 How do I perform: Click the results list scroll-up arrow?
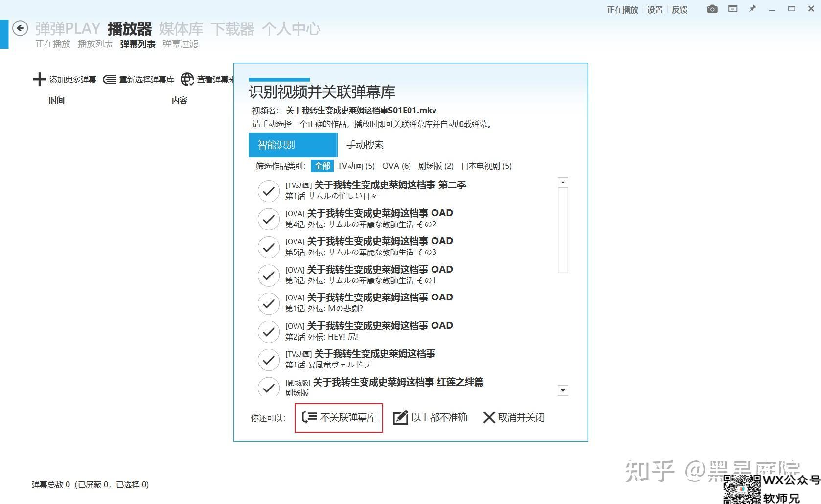[x=563, y=183]
